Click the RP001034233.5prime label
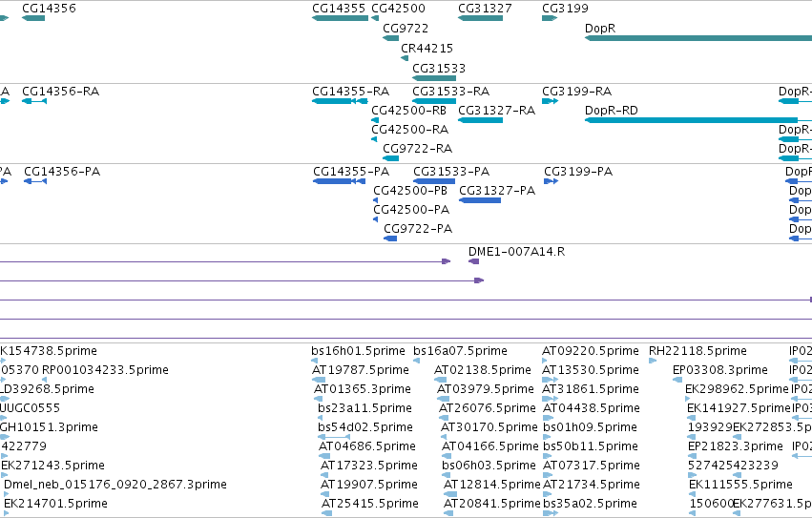This screenshot has height=518, width=812. point(105,370)
